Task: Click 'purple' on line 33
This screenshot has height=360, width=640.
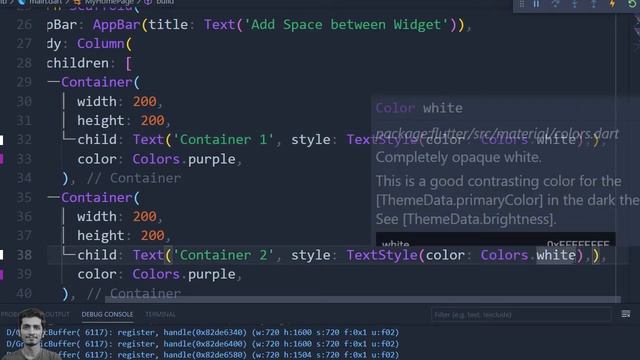Action: tap(211, 159)
